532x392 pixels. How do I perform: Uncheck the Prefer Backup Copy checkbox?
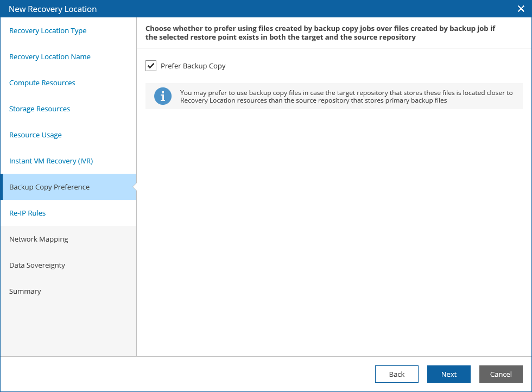click(151, 66)
